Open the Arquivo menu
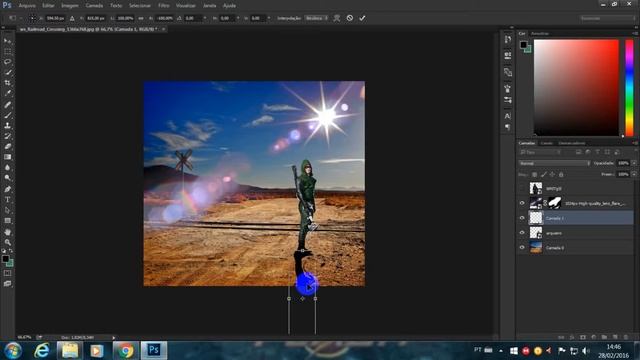This screenshot has width=640, height=360. click(x=27, y=6)
